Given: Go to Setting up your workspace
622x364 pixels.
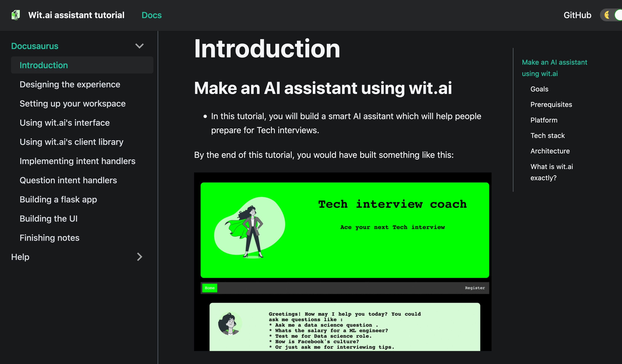Looking at the screenshot, I should click(73, 104).
